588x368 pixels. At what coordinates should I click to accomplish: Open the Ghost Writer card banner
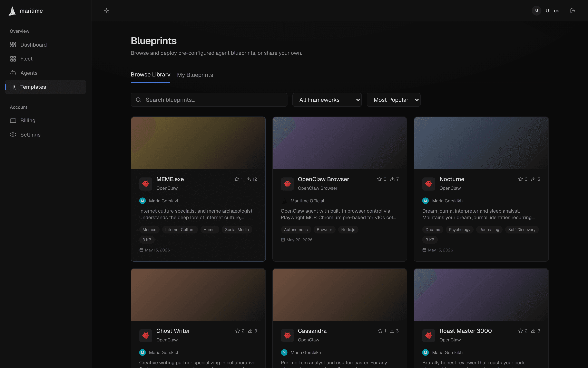198,295
